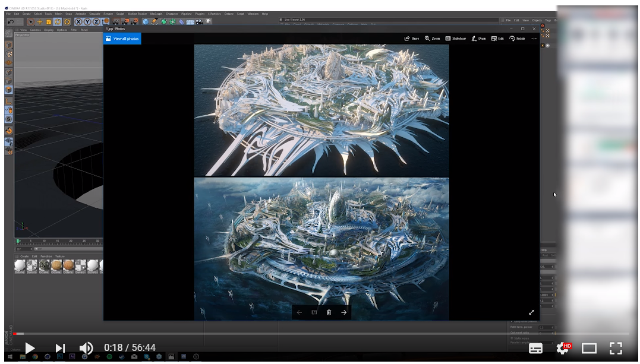640x364 pixels.
Task: Skip to the next YouTube video
Action: pos(60,348)
